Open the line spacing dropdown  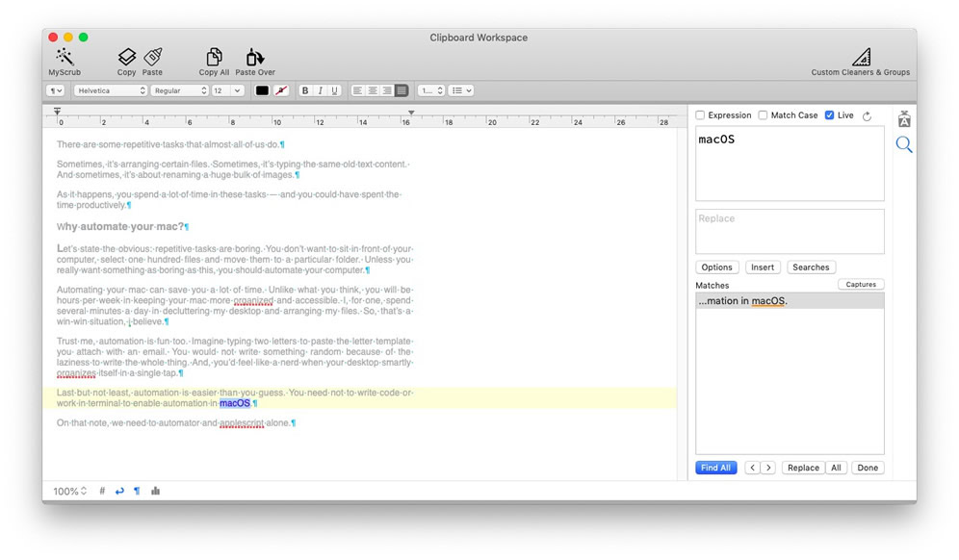[431, 90]
